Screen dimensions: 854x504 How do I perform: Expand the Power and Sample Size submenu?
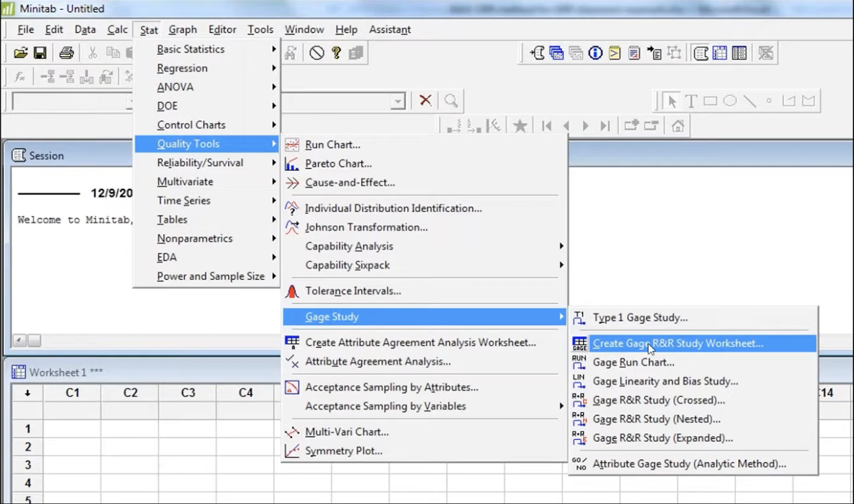(x=208, y=276)
